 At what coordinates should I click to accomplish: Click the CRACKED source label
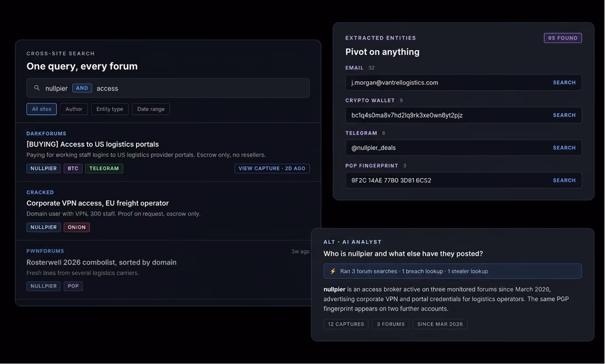coord(40,192)
